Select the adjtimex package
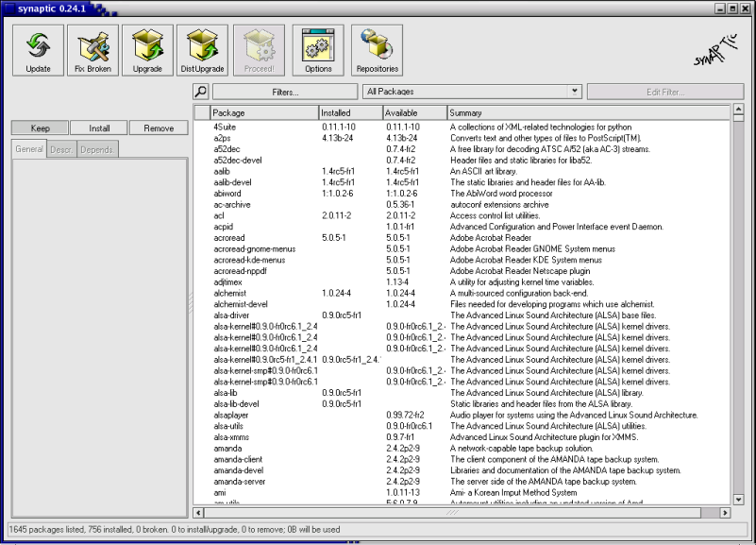The height and width of the screenshot is (545, 756). coord(462,282)
